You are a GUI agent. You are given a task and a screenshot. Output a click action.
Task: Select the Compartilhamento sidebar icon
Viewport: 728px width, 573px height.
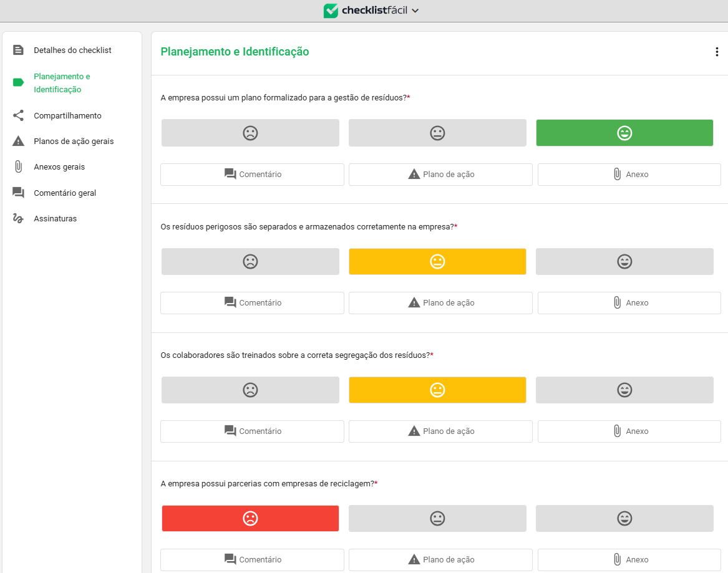18,115
